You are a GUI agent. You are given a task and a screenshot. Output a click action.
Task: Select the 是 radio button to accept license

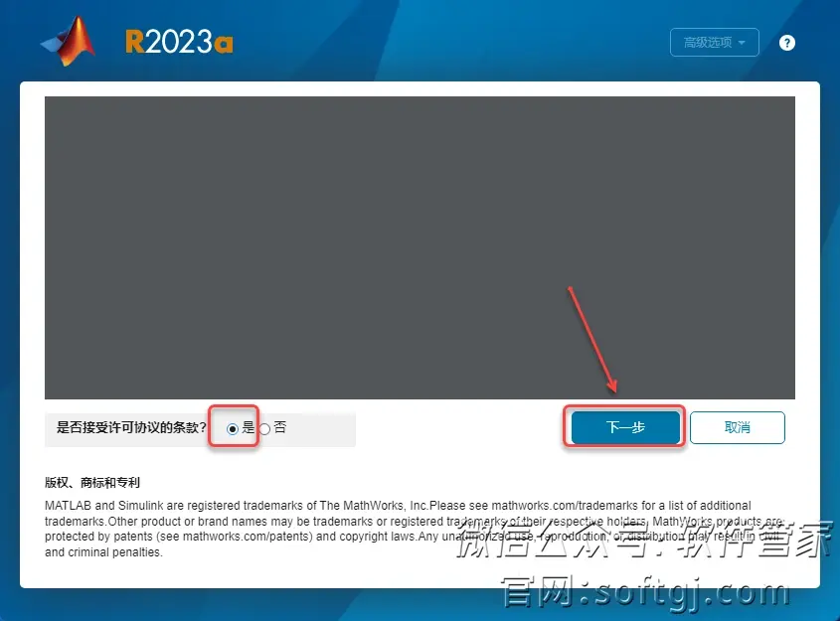[x=233, y=429]
